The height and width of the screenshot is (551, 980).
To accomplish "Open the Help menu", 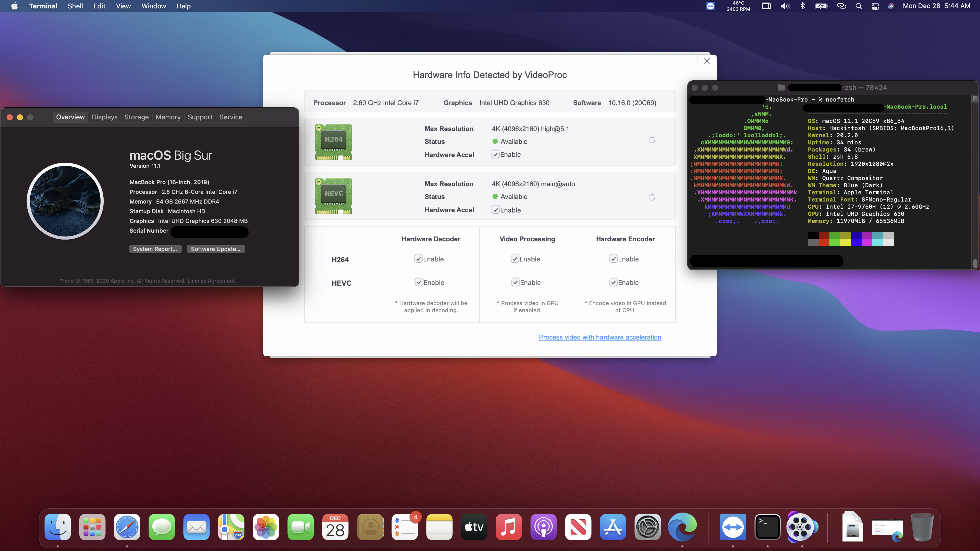I will point(183,6).
